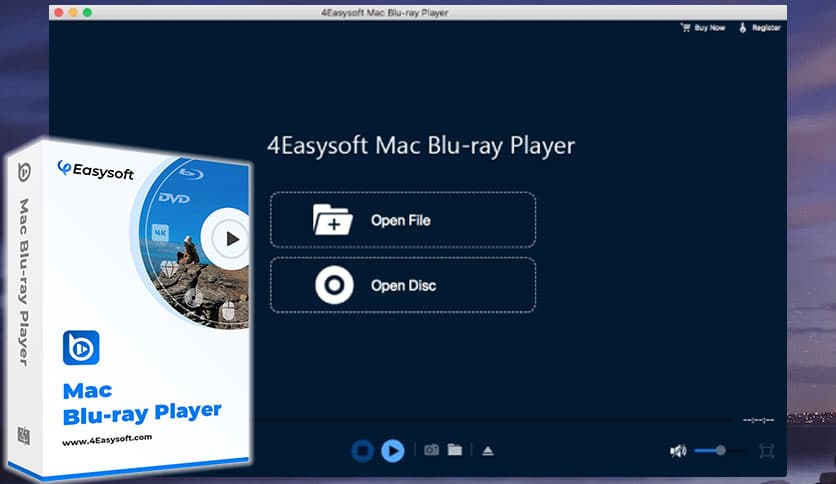
Task: Click the 4Easysoft Mac Blu-ray Player heading
Action: click(421, 146)
